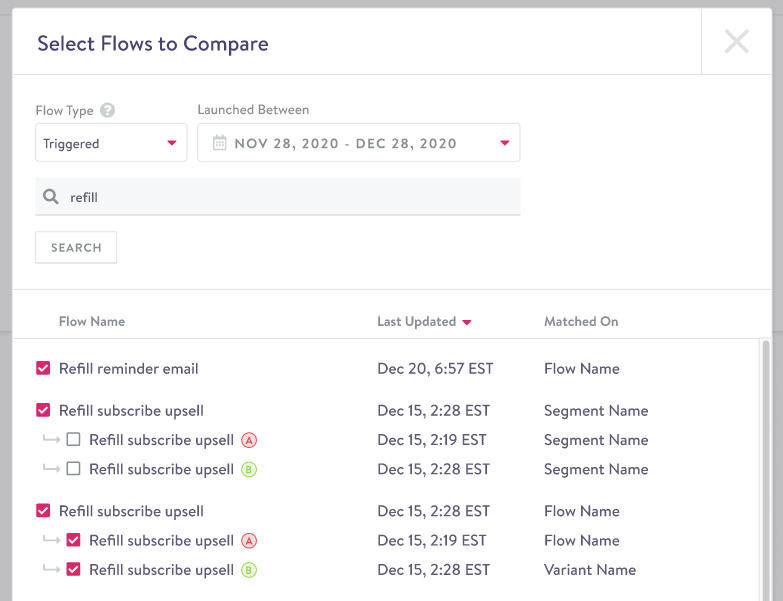Sort by the Flow Name column header

[92, 322]
